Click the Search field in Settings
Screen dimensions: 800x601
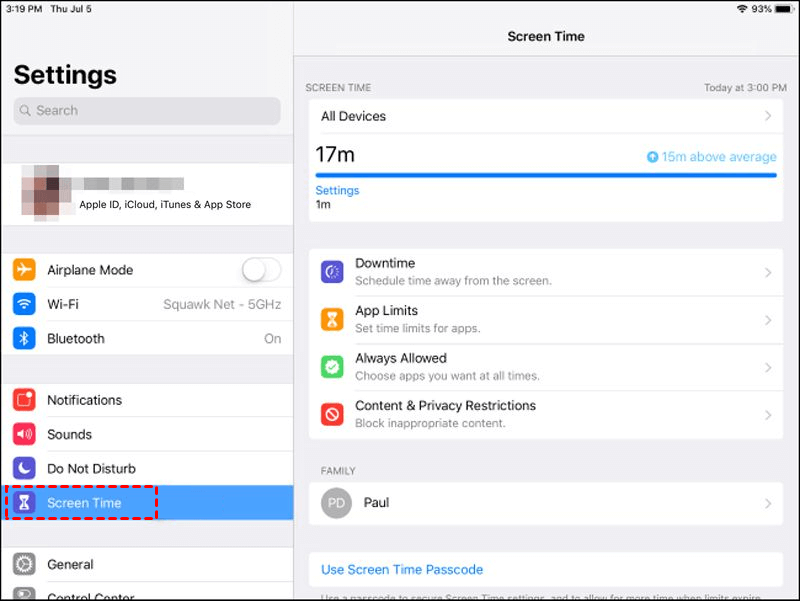pyautogui.click(x=147, y=111)
